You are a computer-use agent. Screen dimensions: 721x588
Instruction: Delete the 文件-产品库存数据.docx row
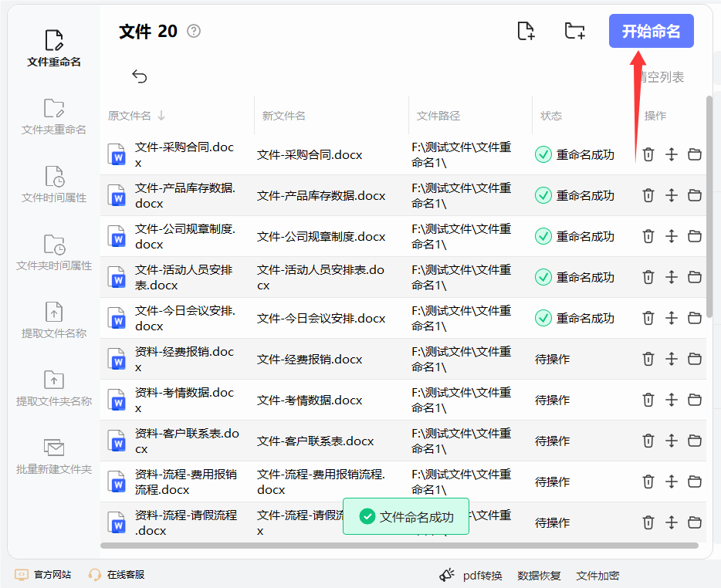click(648, 195)
